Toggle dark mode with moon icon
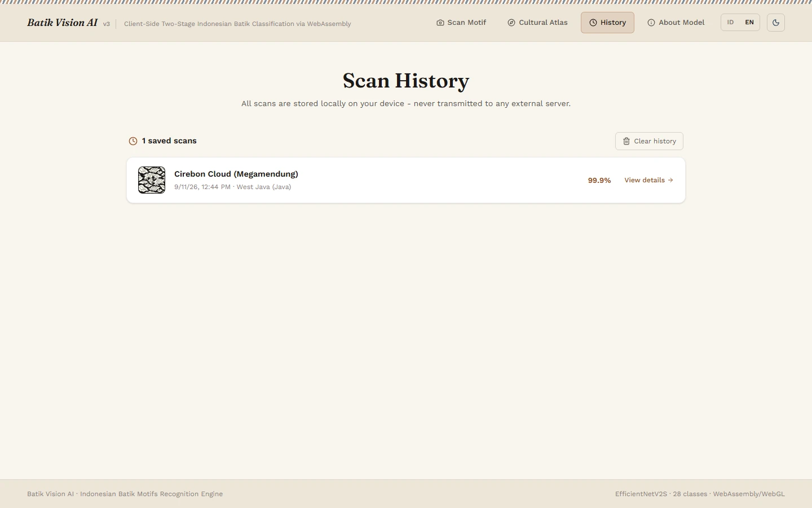Viewport: 812px width, 508px height. click(x=776, y=23)
